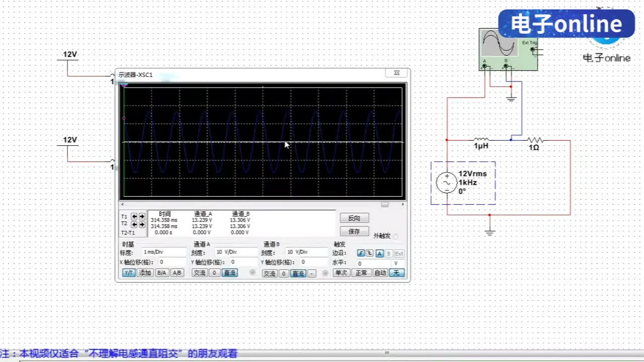Viewport: 644px width, 362px height.
Task: Select rising edge trigger icon
Action: [x=361, y=253]
